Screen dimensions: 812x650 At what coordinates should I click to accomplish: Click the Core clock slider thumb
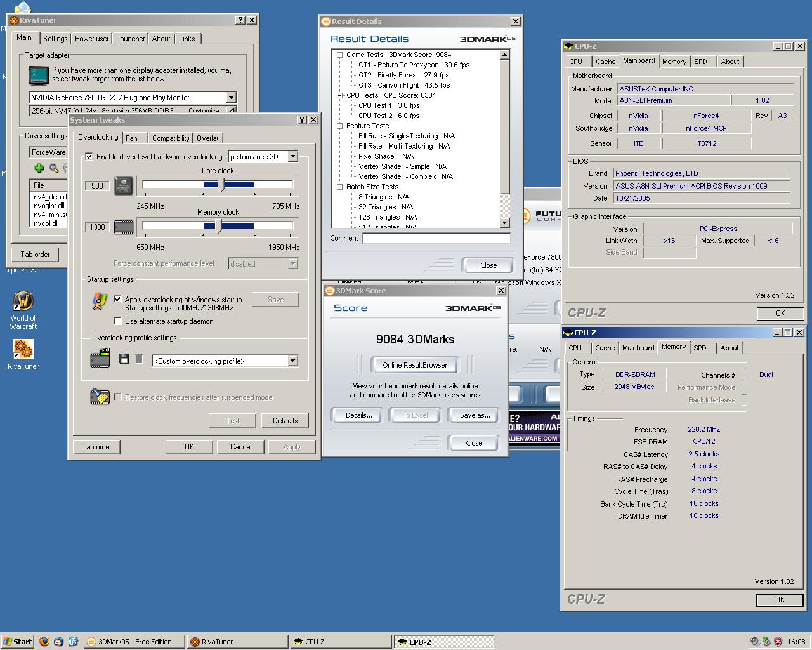(x=221, y=185)
